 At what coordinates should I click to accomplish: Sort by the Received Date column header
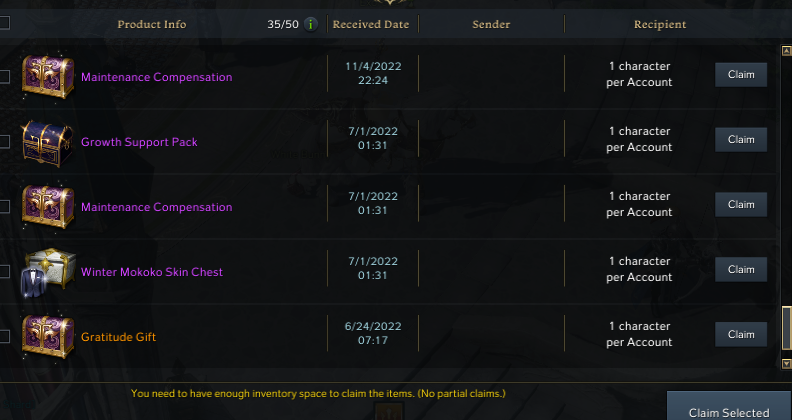pyautogui.click(x=371, y=24)
